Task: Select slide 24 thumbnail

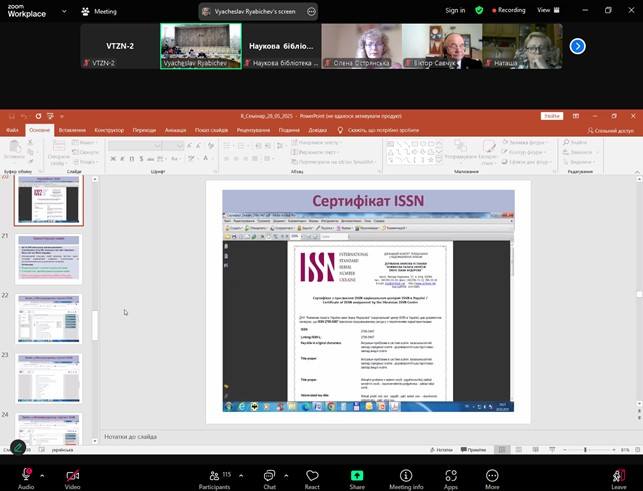Action: (48, 429)
